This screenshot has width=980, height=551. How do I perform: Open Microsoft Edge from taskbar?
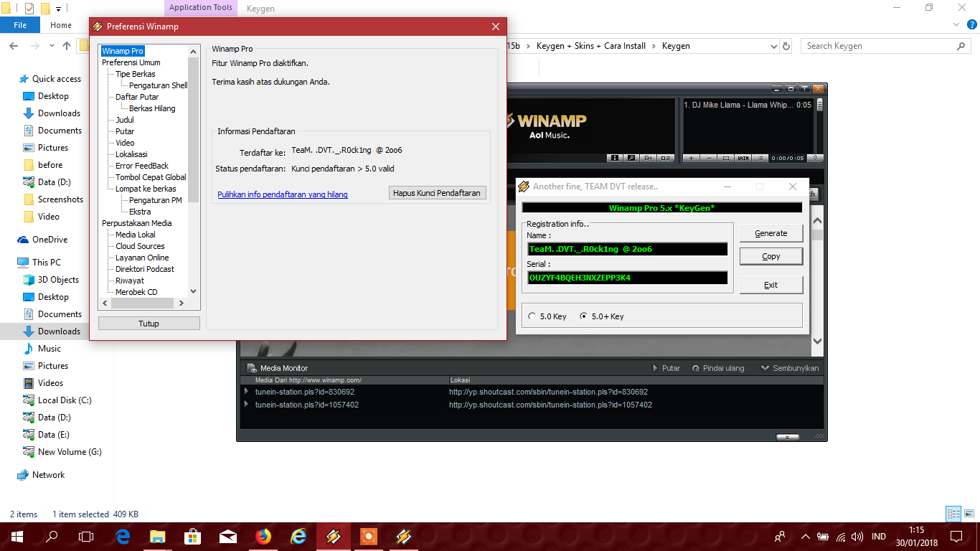tap(123, 536)
